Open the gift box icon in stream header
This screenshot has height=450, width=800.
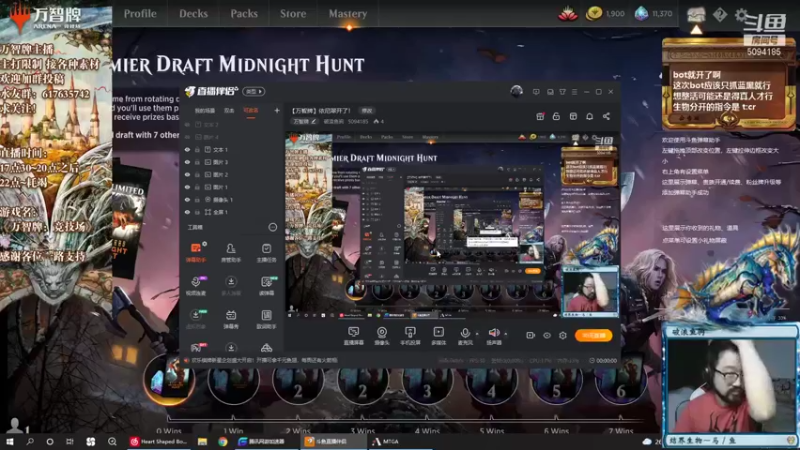point(540,116)
